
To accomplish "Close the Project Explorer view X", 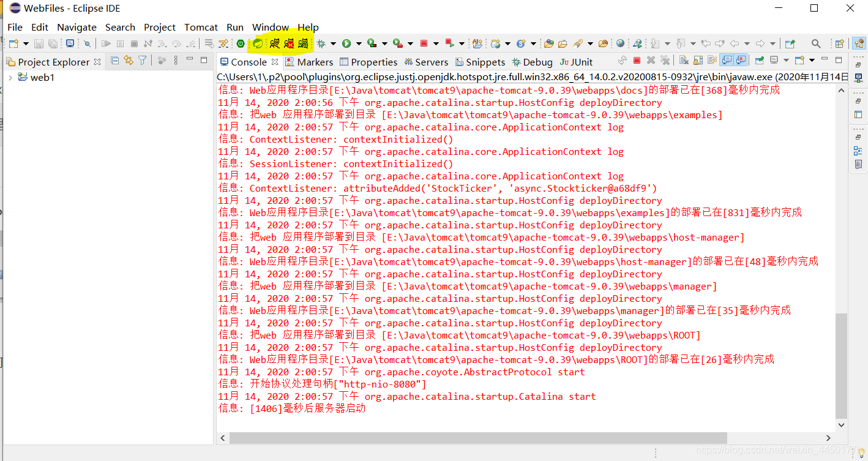I will tap(97, 62).
